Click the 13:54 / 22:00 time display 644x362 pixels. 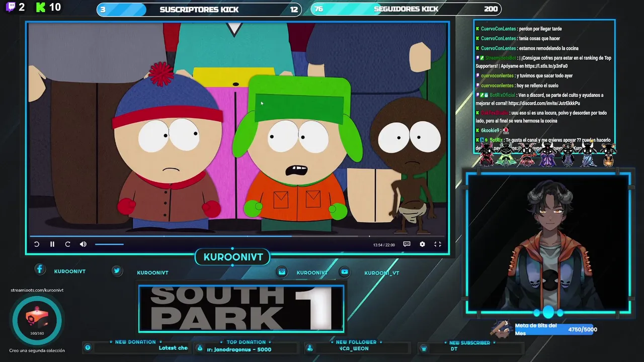pyautogui.click(x=384, y=245)
